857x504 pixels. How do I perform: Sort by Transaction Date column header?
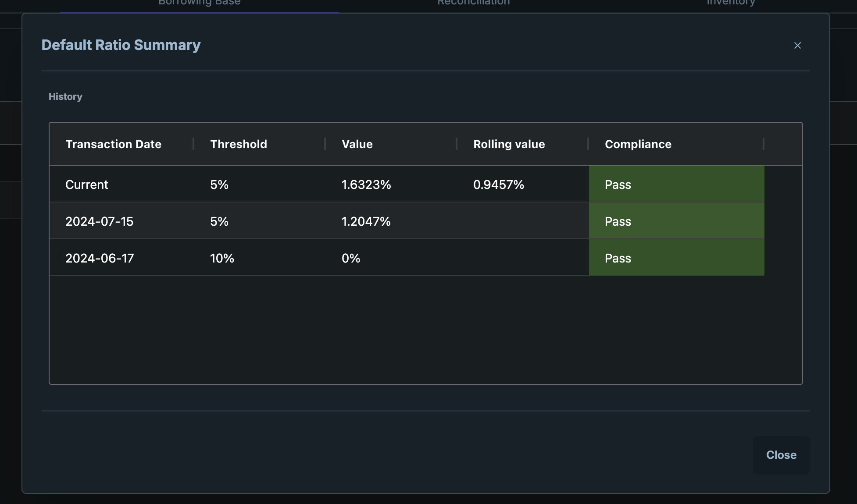point(113,144)
